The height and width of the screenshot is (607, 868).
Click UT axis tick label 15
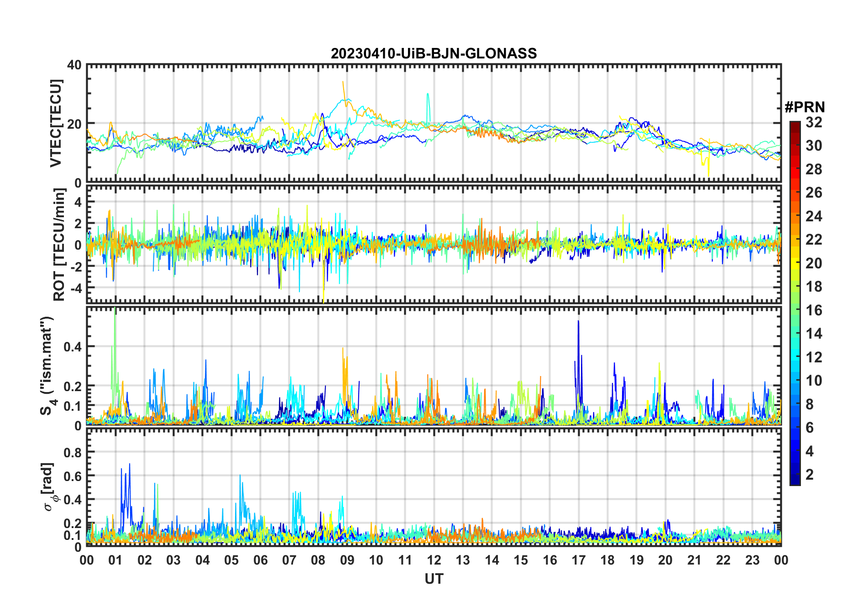point(521,560)
